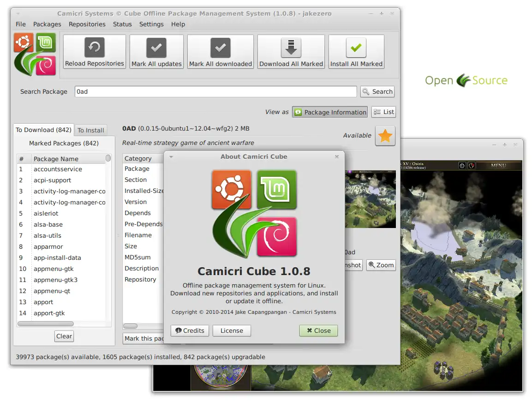Open the Repositories menu
Image resolution: width=532 pixels, height=402 pixels.
click(x=87, y=24)
